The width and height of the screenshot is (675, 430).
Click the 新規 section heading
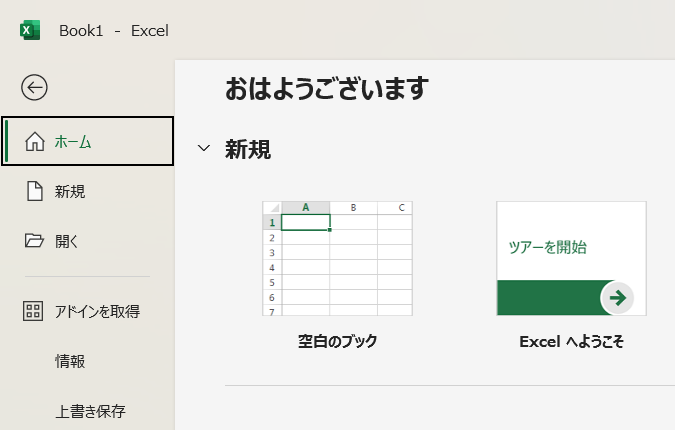[248, 149]
